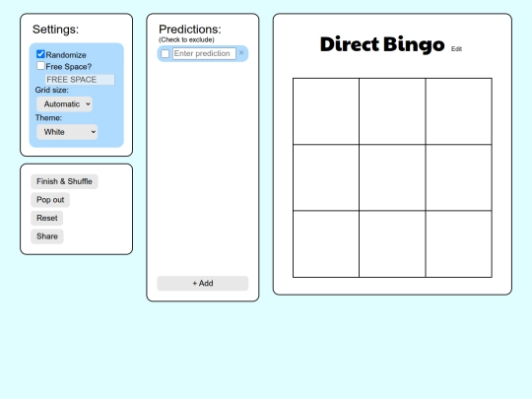The width and height of the screenshot is (532, 399).
Task: Check the exclude box beside the prediction field
Action: point(165,53)
